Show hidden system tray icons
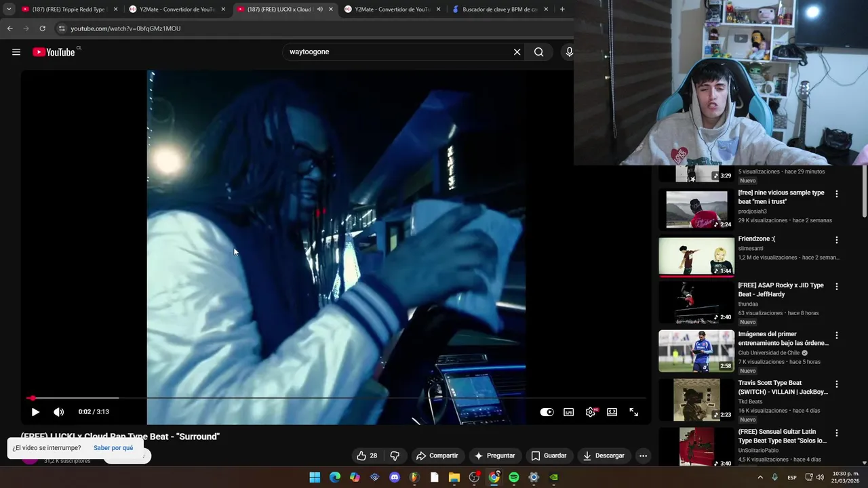 click(760, 477)
